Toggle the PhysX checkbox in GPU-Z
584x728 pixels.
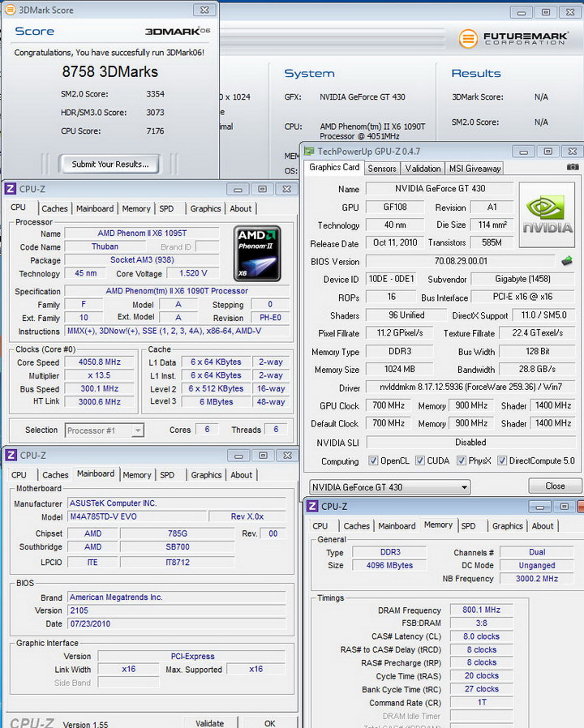click(462, 460)
